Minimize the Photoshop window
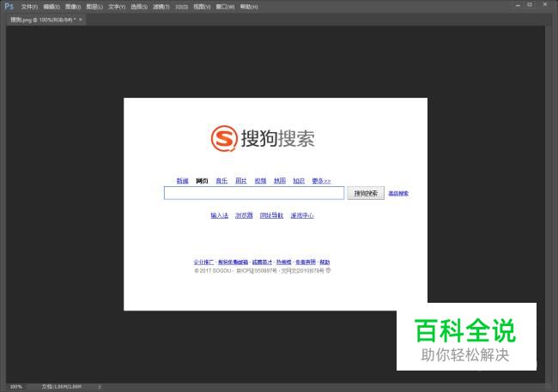558x392 pixels. click(518, 5)
